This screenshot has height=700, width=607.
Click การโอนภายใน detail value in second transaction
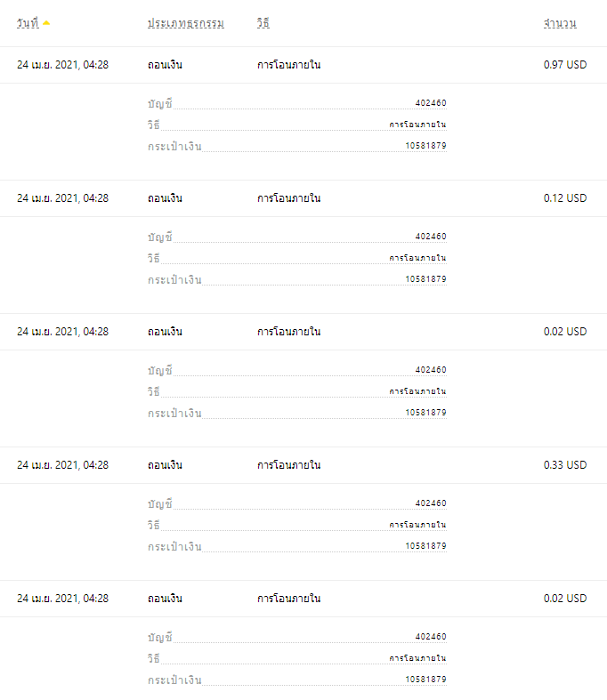417,258
